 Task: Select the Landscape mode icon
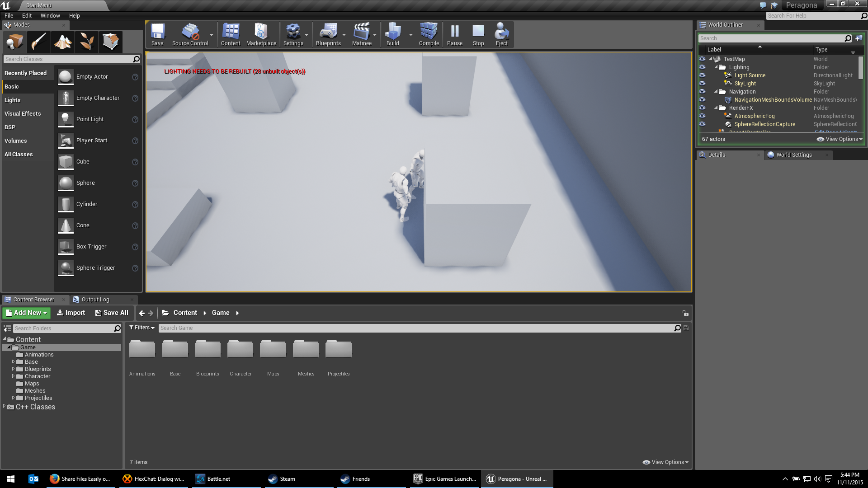pos(63,42)
